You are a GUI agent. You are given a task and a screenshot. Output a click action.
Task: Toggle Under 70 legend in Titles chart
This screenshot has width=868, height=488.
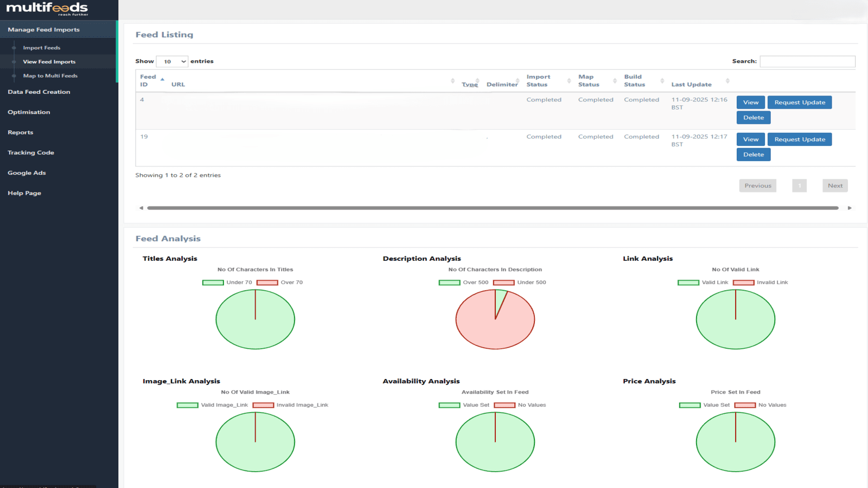pos(227,282)
